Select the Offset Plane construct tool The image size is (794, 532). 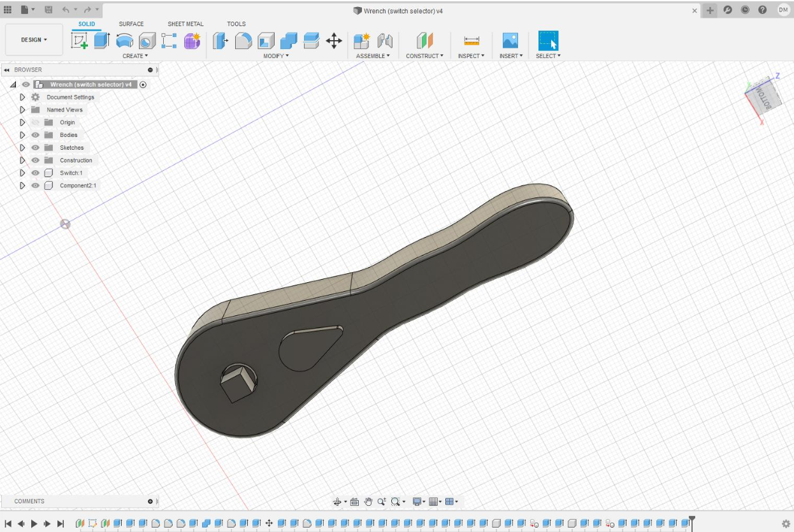pyautogui.click(x=424, y=41)
